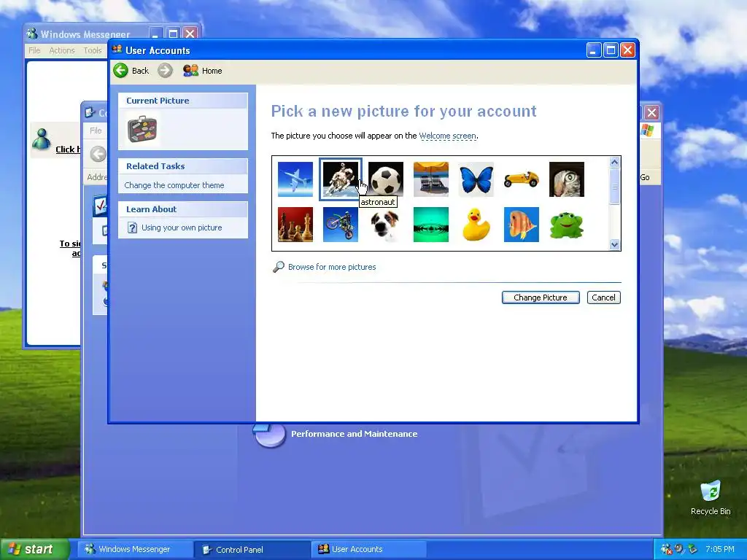
Task: Select the chess pieces picture
Action: pos(295,225)
